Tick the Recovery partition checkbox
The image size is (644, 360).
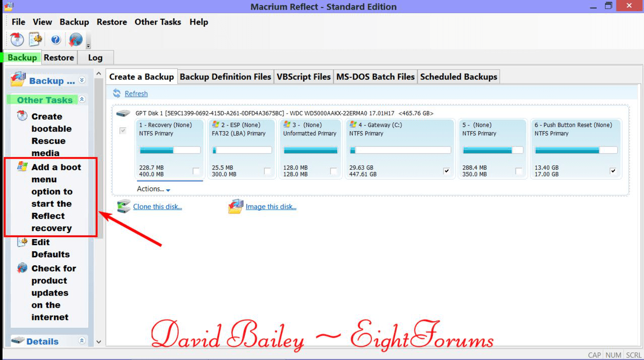[x=196, y=171]
